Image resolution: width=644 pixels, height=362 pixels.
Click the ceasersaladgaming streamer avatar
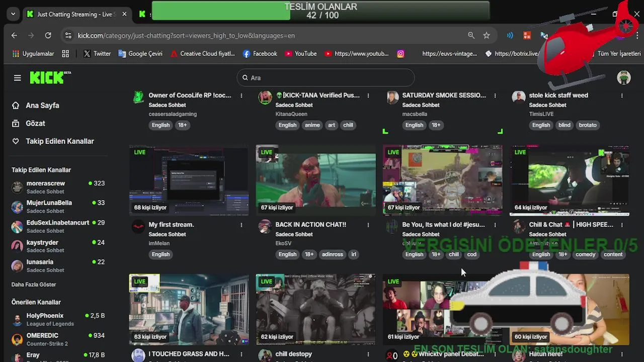click(138, 98)
